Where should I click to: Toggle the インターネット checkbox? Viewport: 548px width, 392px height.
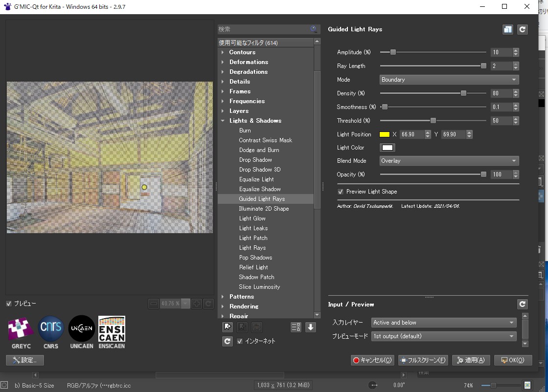click(240, 341)
